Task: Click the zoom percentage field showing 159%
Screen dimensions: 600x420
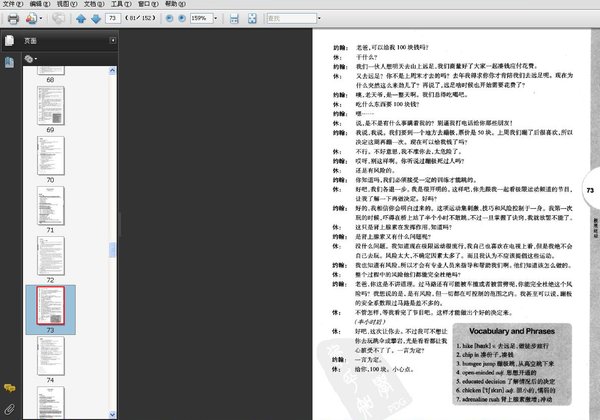Action: pos(201,18)
